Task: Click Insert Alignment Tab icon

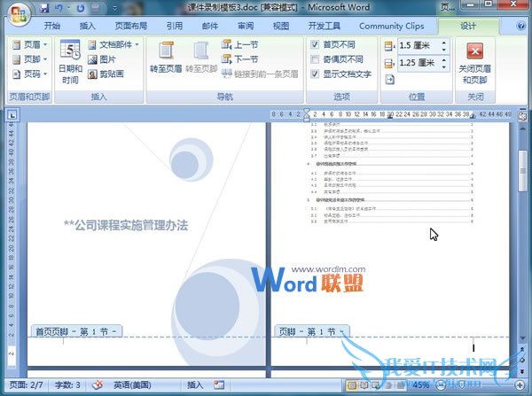Action: 389,80
